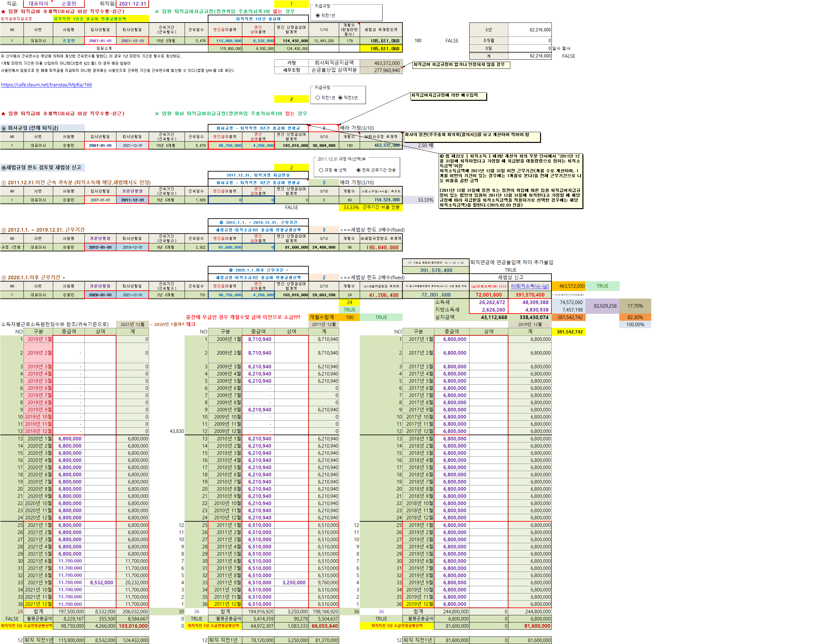Select the yellow 185,611,060 subtotal cell
The height and width of the screenshot is (644, 813).
tap(381, 49)
